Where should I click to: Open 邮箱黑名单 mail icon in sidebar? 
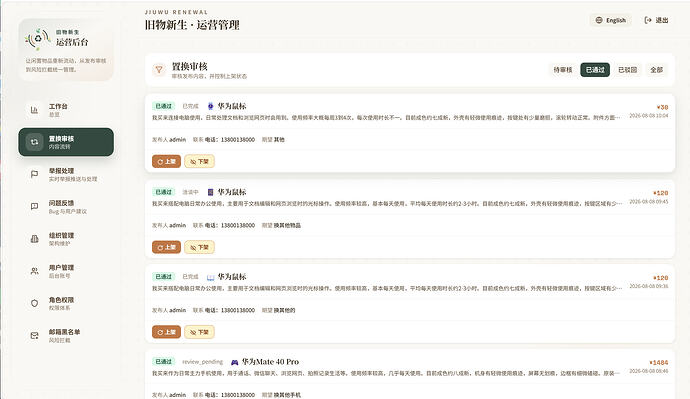coord(34,336)
